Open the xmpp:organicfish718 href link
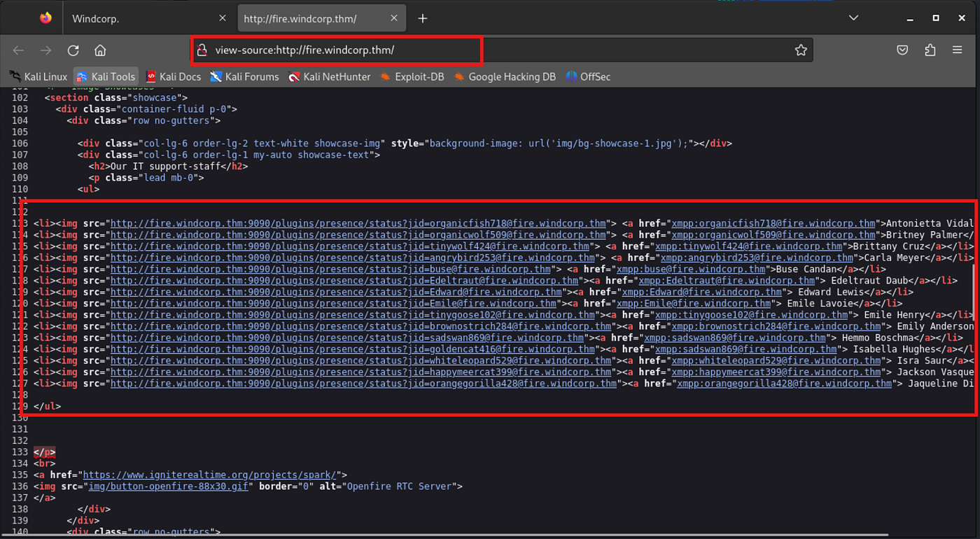The image size is (980, 539). pyautogui.click(x=774, y=224)
